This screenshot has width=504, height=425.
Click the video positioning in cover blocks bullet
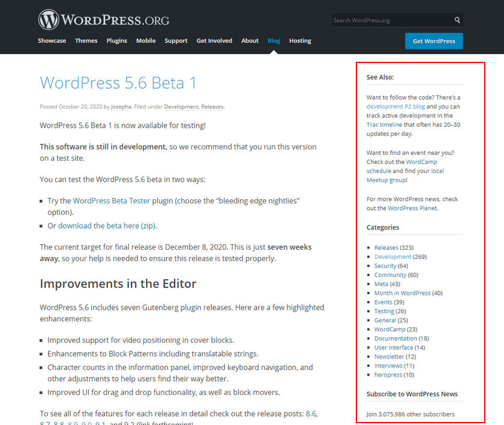(x=141, y=340)
